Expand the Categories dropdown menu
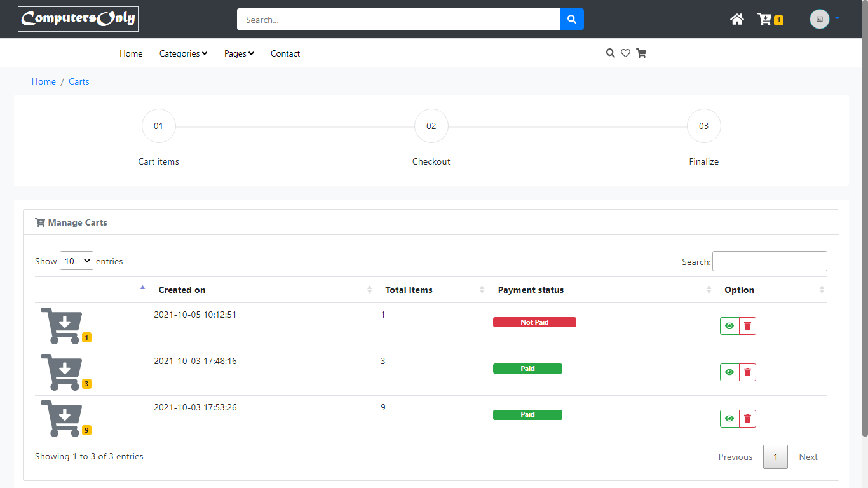The width and height of the screenshot is (868, 488). (x=183, y=53)
